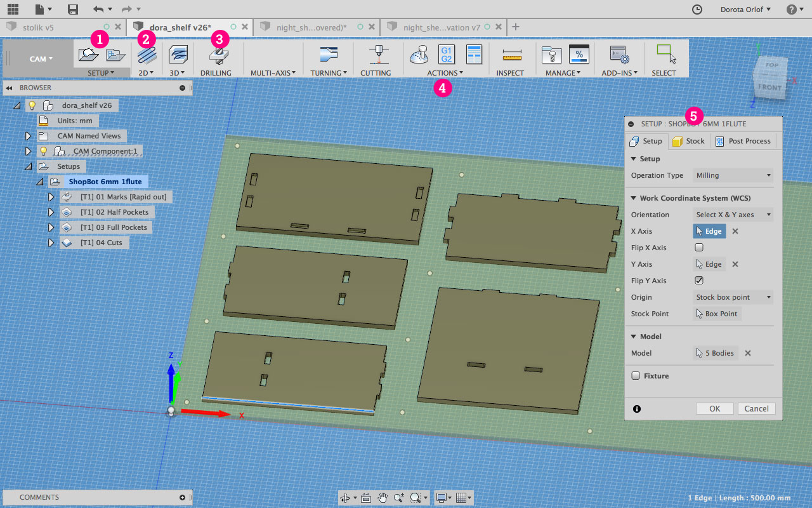Open the Job Status clock icon
This screenshot has width=812, height=508.
tap(697, 10)
